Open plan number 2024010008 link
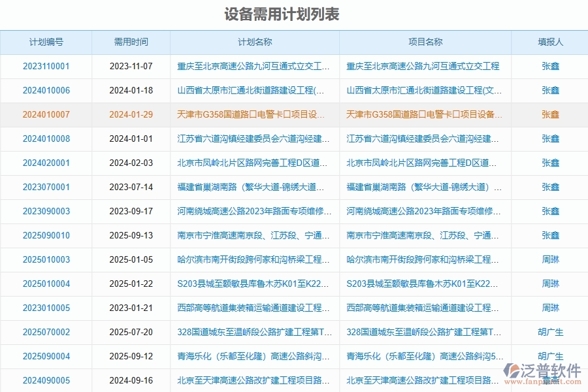The width and height of the screenshot is (588, 392). (x=46, y=139)
